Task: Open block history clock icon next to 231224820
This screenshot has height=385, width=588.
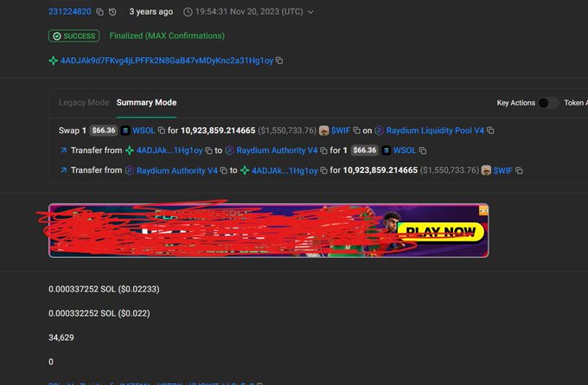Action: (x=112, y=12)
